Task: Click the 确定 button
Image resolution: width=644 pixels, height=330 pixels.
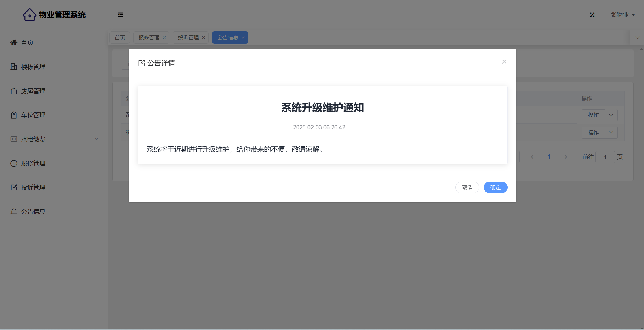Action: pyautogui.click(x=495, y=188)
